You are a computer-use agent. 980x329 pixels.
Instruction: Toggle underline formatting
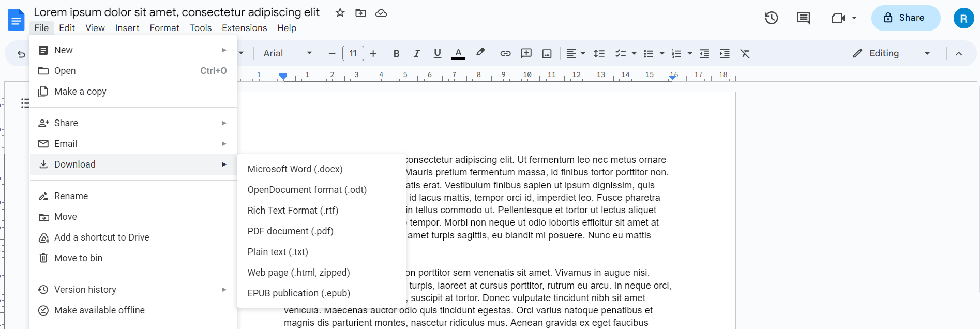tap(438, 54)
